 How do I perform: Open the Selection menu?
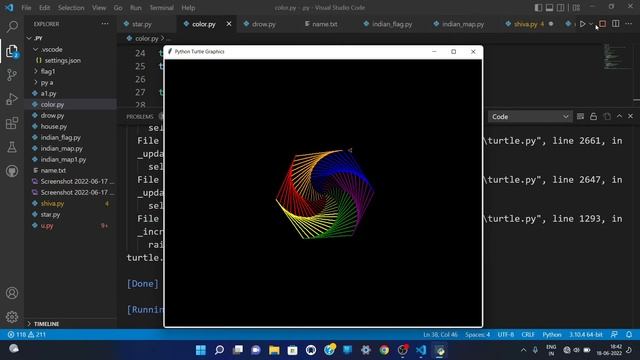click(71, 7)
